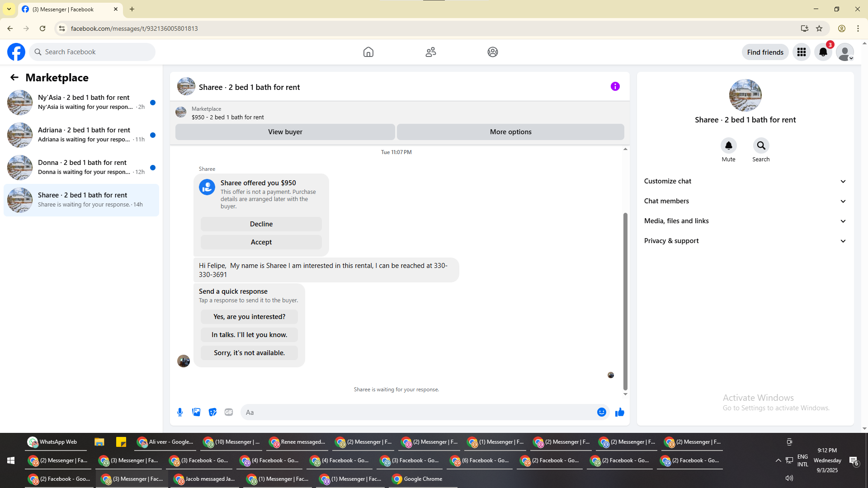Open Friends icon in top navigation
The height and width of the screenshot is (488, 868).
click(431, 52)
